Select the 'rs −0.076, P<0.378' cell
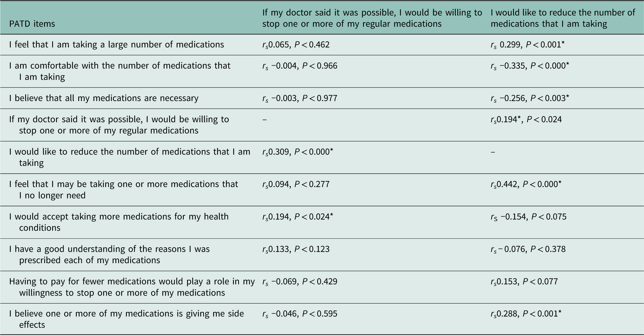This screenshot has width=644, height=335. pos(528,249)
